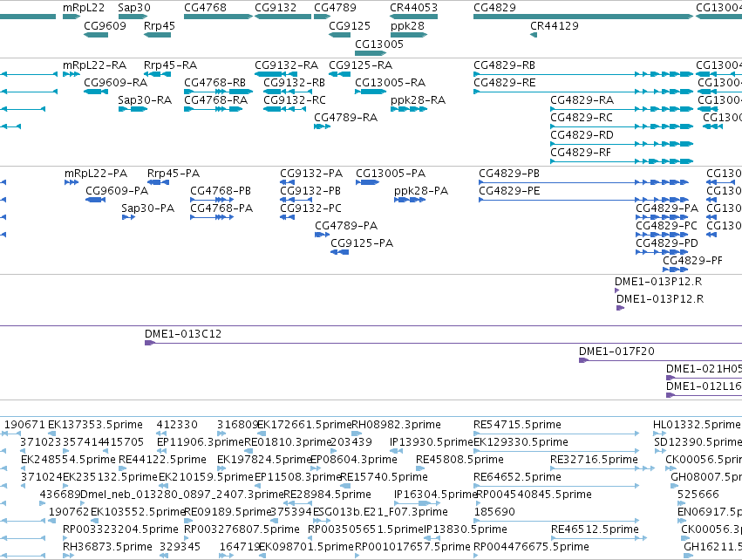Click the CR44053 gene label
This screenshot has width=742, height=560.
[x=413, y=8]
